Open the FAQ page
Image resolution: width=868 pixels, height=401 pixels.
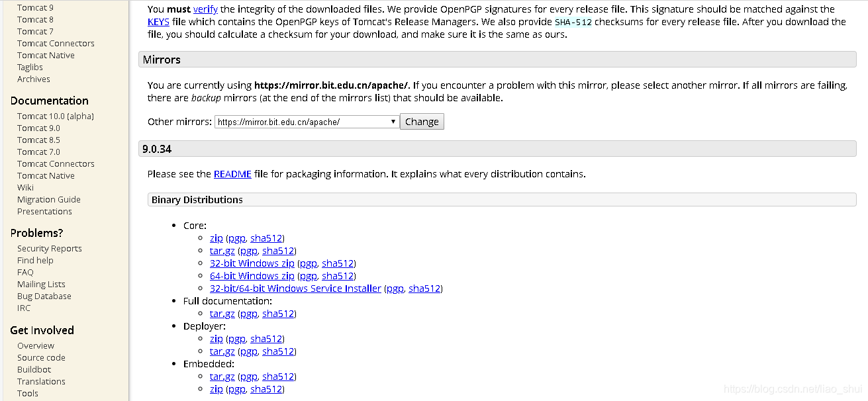25,273
